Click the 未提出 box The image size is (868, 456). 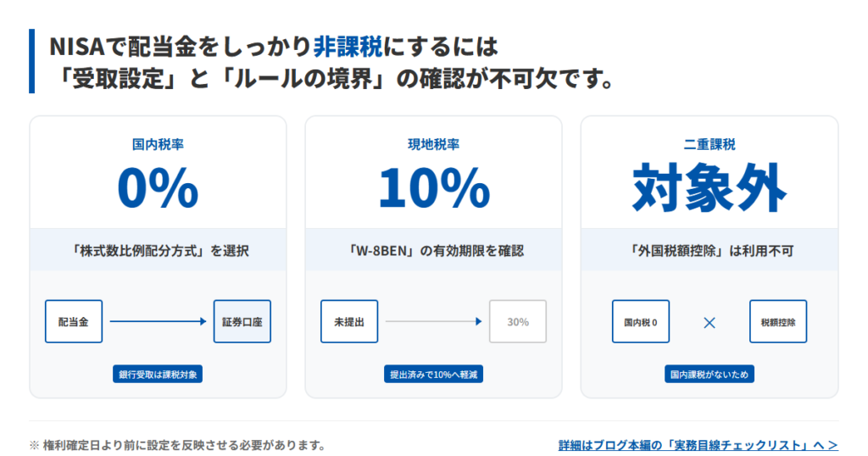click(x=349, y=321)
